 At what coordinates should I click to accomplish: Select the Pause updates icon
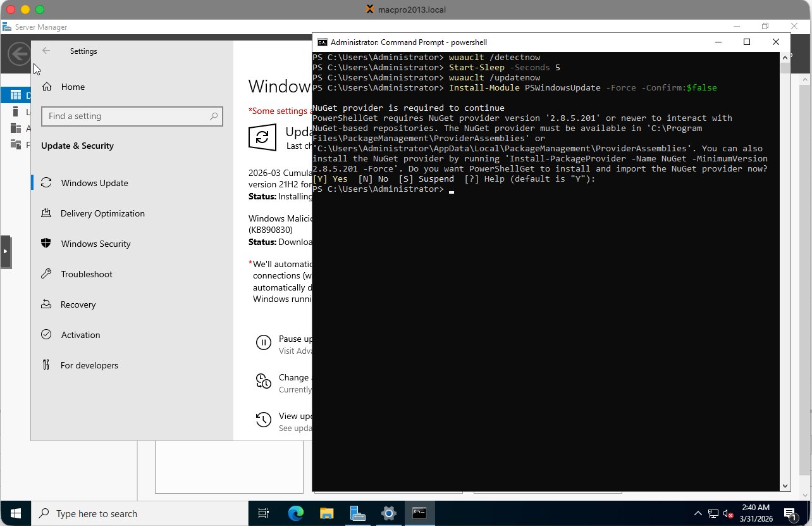[x=264, y=342]
